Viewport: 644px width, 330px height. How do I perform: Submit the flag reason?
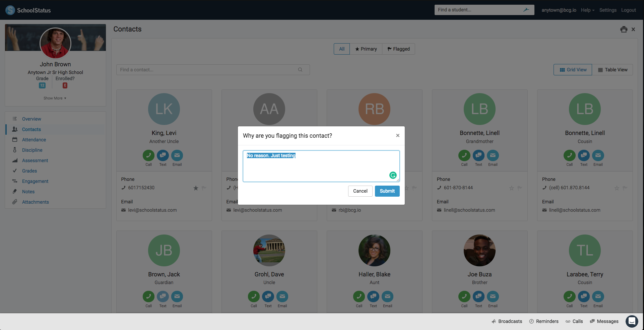click(x=387, y=191)
